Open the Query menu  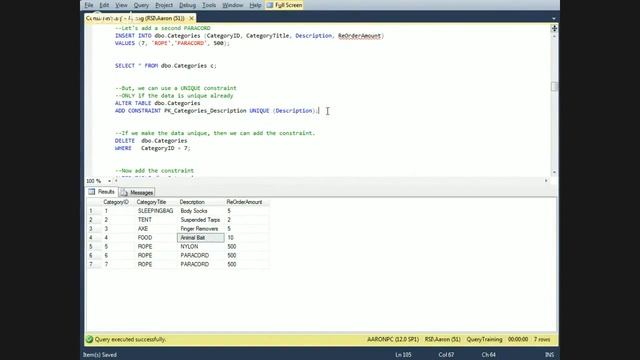[141, 5]
